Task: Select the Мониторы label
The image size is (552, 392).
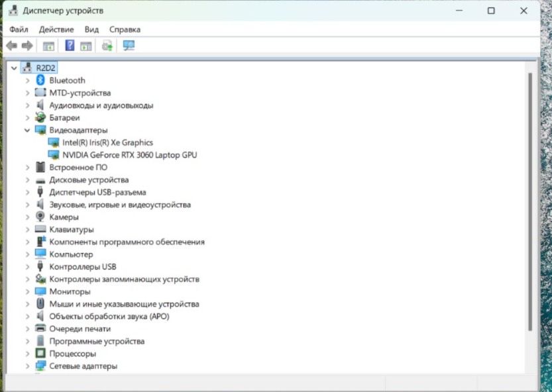Action: click(x=70, y=291)
